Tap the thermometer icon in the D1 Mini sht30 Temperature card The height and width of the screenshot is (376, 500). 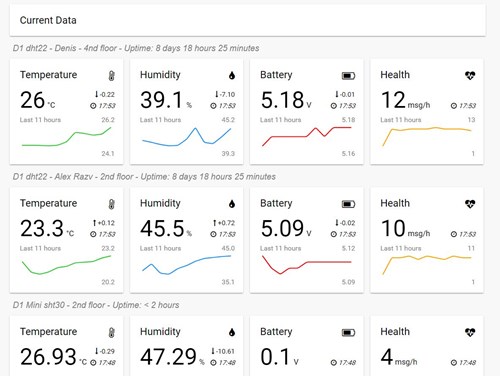tap(112, 332)
